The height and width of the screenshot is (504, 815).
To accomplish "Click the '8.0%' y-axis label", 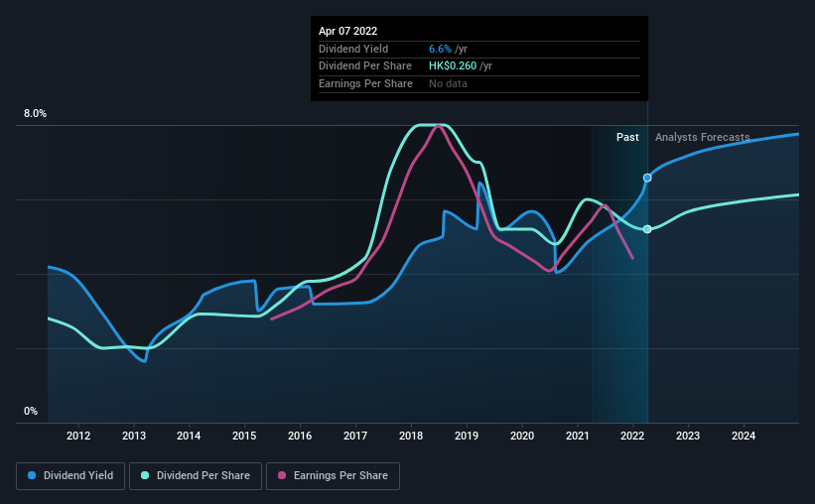I will click(35, 114).
